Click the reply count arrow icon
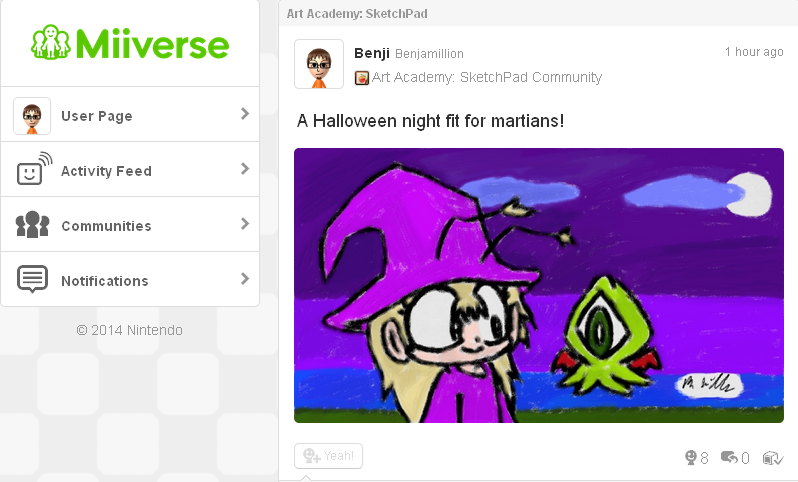 729,457
